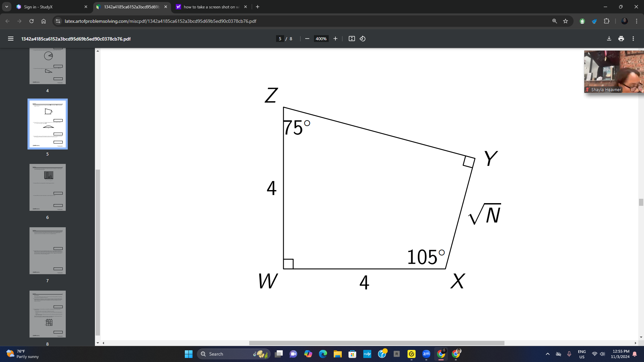Select page 8 thumbnail

pos(48,314)
